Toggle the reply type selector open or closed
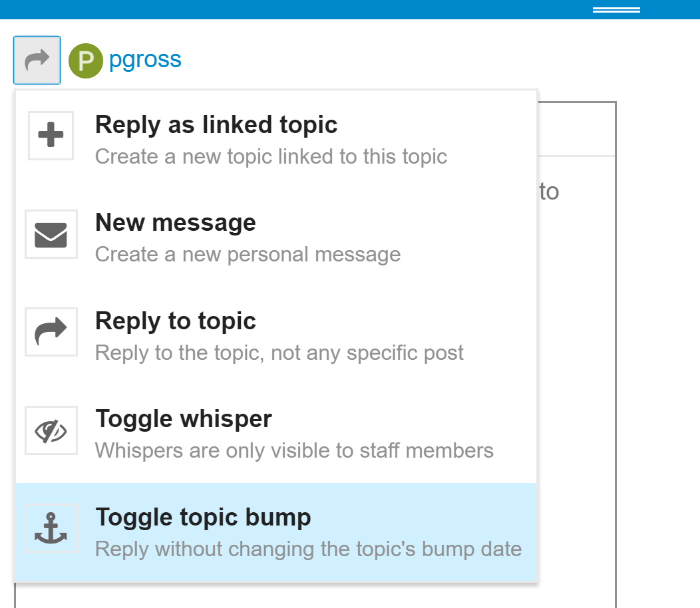Image resolution: width=700 pixels, height=608 pixels. point(37,60)
